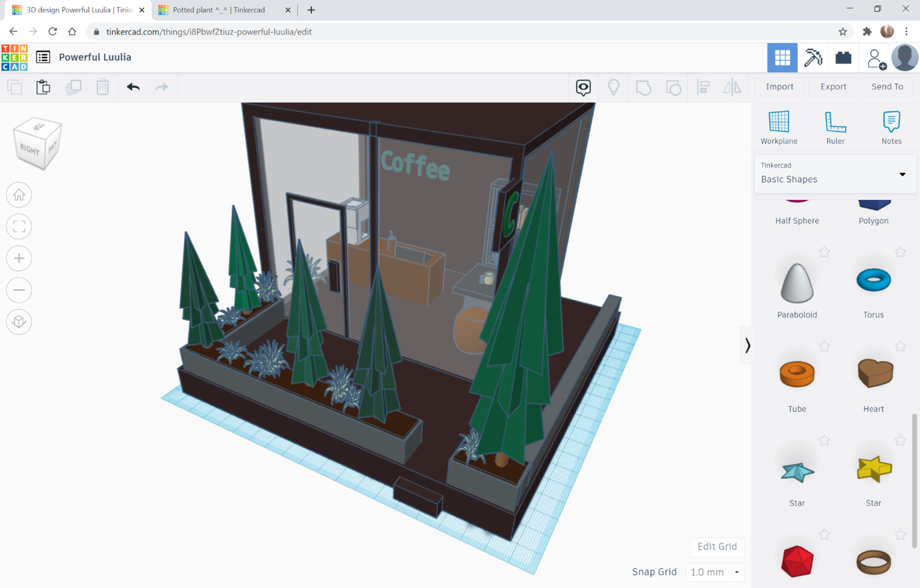Reload the page

tap(53, 31)
